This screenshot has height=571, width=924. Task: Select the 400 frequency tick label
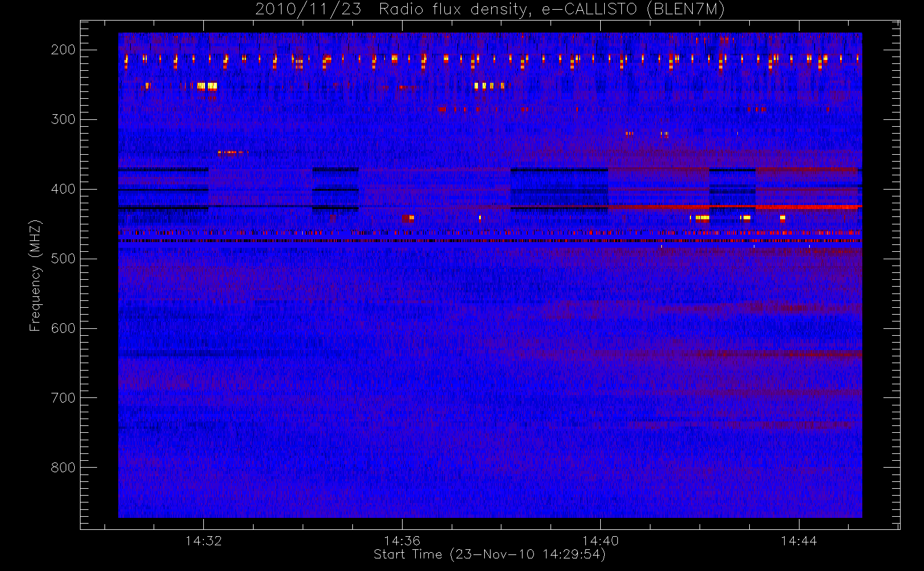point(63,189)
